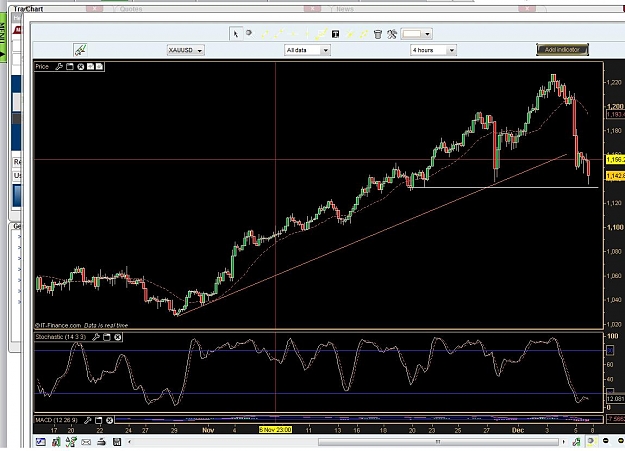Open MACD indicator wrench settings
This screenshot has width=625, height=451.
(x=88, y=420)
